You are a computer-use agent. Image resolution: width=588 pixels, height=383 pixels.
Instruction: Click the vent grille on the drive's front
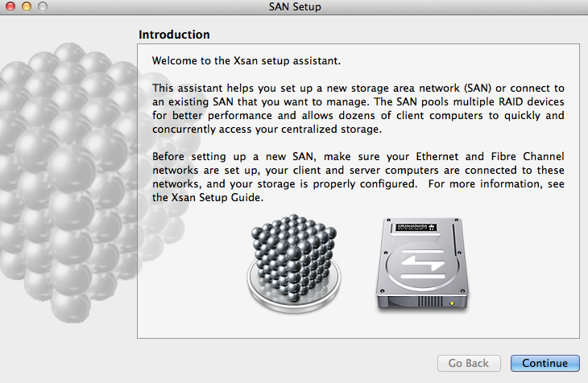pos(430,302)
